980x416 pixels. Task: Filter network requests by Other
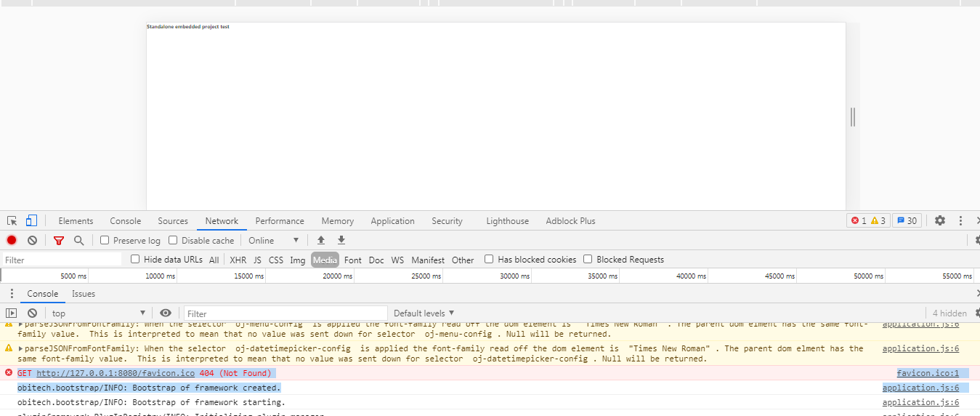pyautogui.click(x=463, y=260)
